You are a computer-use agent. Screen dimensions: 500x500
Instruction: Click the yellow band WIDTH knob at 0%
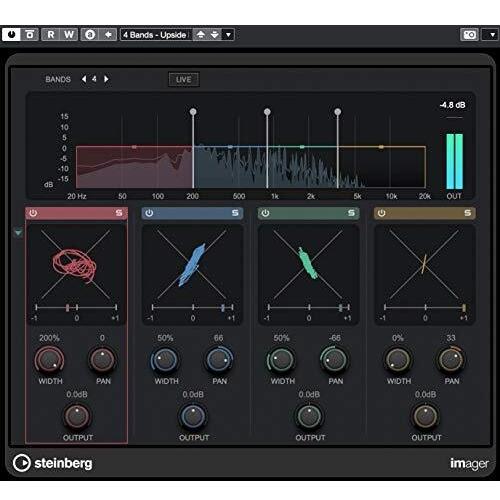(x=398, y=360)
